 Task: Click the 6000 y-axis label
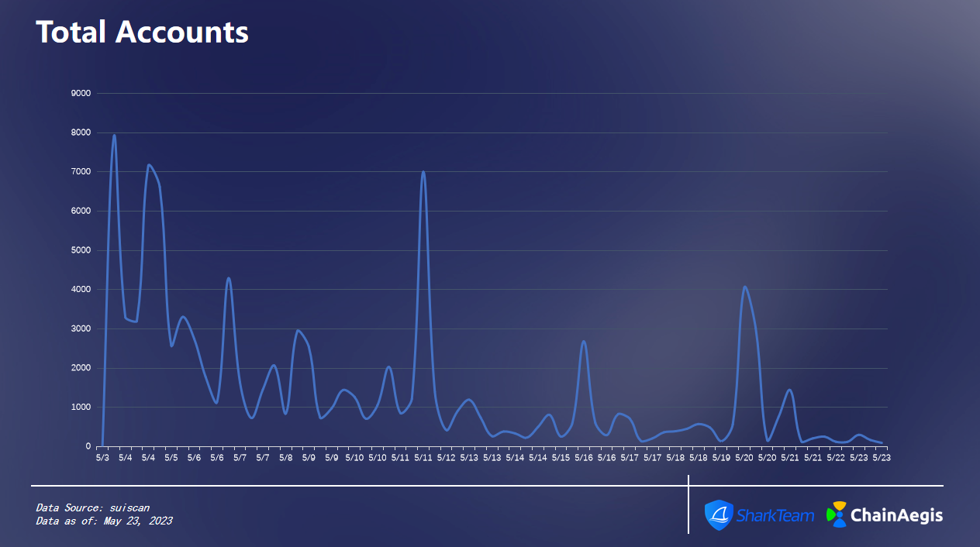pos(81,211)
